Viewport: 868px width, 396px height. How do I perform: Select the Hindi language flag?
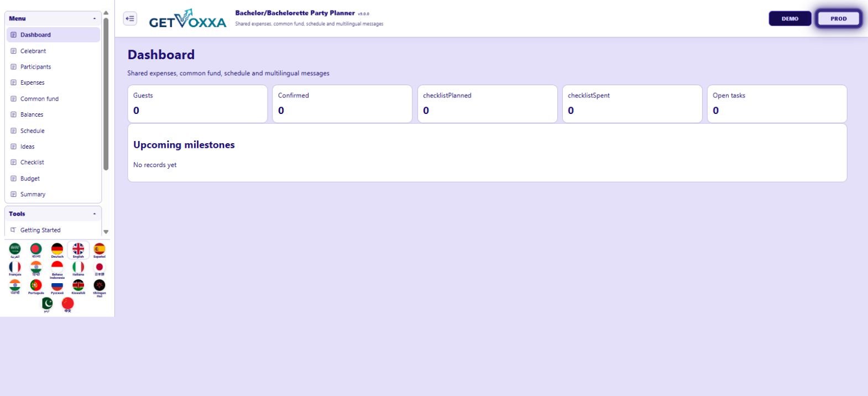[36, 268]
